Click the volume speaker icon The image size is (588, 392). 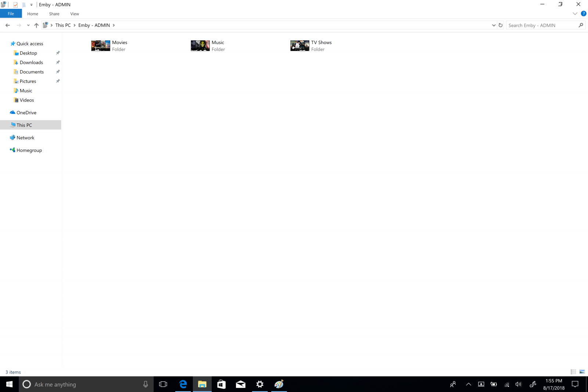coord(519,384)
